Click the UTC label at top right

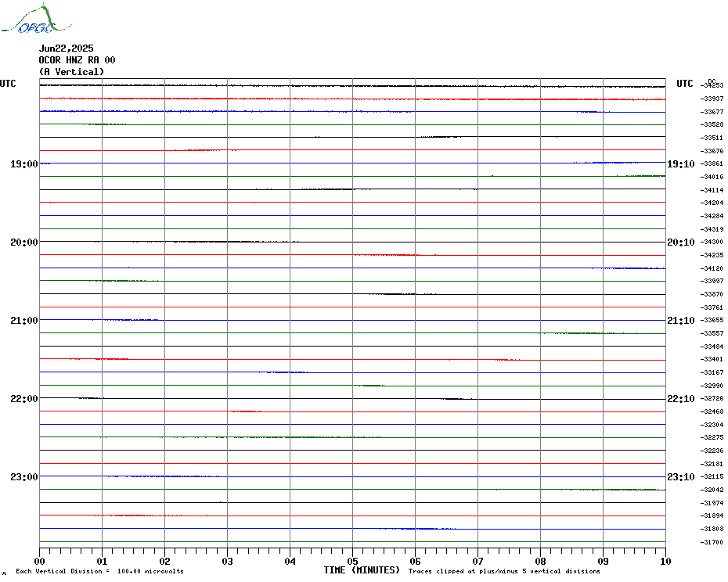(x=684, y=84)
